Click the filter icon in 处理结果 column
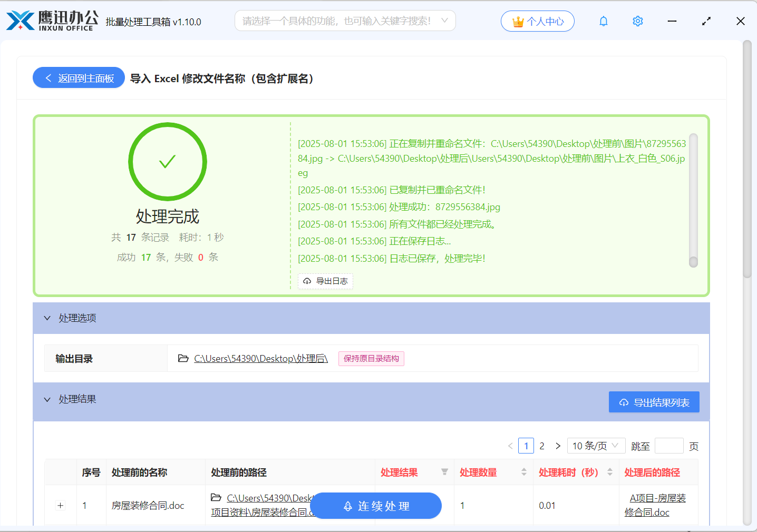The image size is (757, 532). pos(444,472)
